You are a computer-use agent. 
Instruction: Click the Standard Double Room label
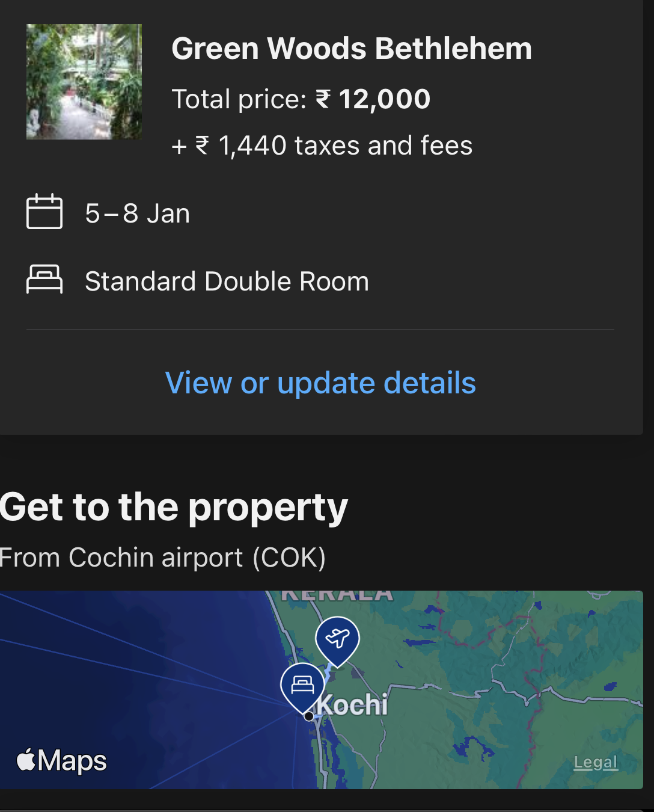point(227,281)
